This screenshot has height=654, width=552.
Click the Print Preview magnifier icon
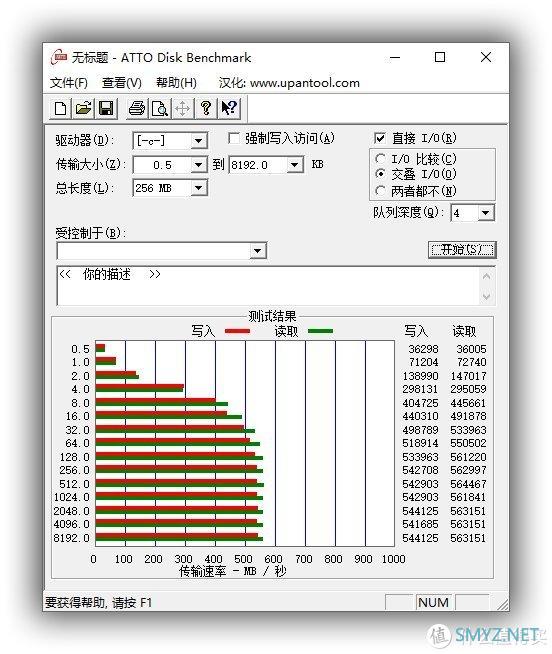(x=159, y=108)
